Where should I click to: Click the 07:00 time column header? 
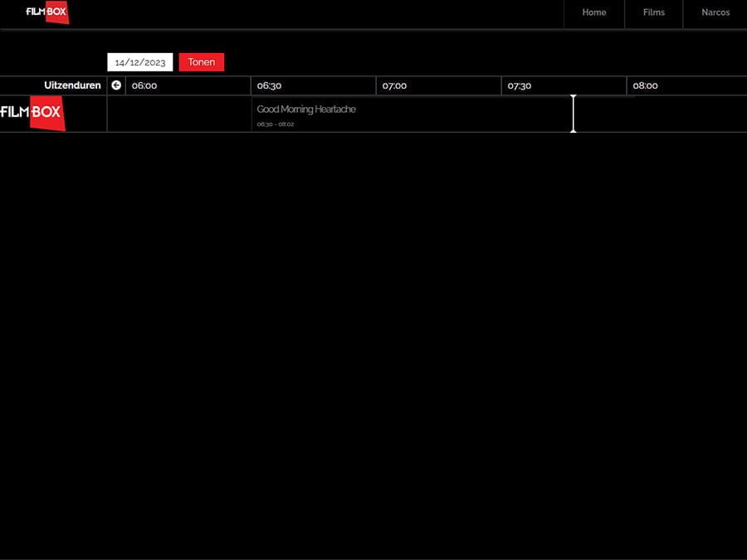(394, 85)
